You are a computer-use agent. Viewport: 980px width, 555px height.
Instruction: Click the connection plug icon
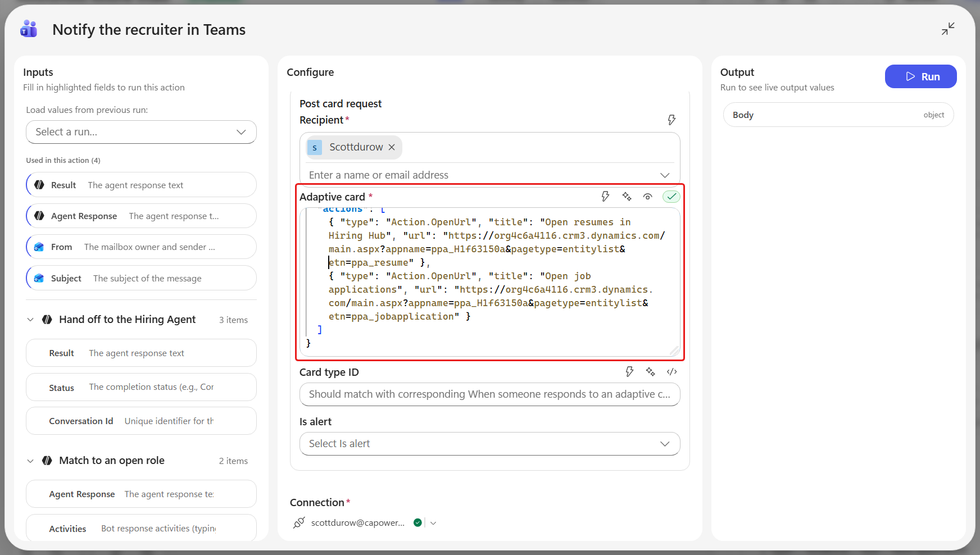pos(299,522)
